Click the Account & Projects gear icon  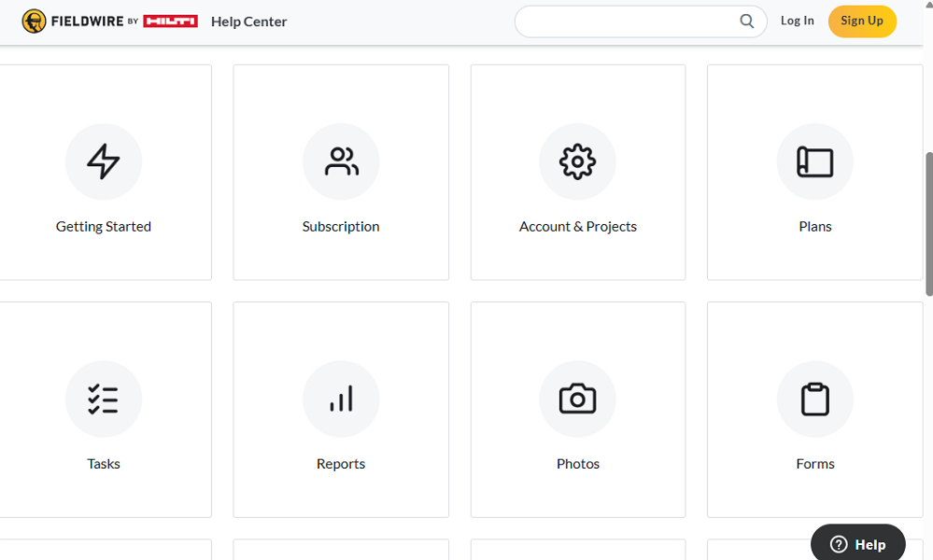tap(577, 161)
